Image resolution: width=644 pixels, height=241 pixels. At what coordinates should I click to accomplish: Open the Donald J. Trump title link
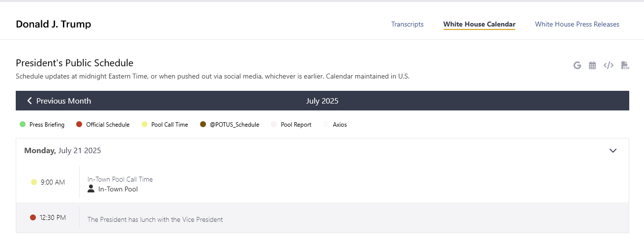tap(53, 24)
